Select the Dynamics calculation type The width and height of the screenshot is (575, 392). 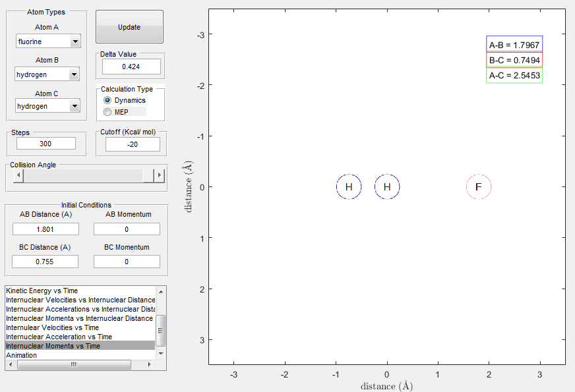tap(107, 100)
